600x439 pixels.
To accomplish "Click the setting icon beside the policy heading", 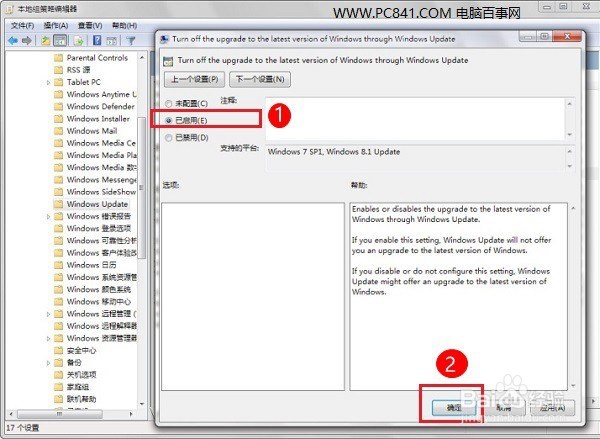I will pyautogui.click(x=168, y=61).
